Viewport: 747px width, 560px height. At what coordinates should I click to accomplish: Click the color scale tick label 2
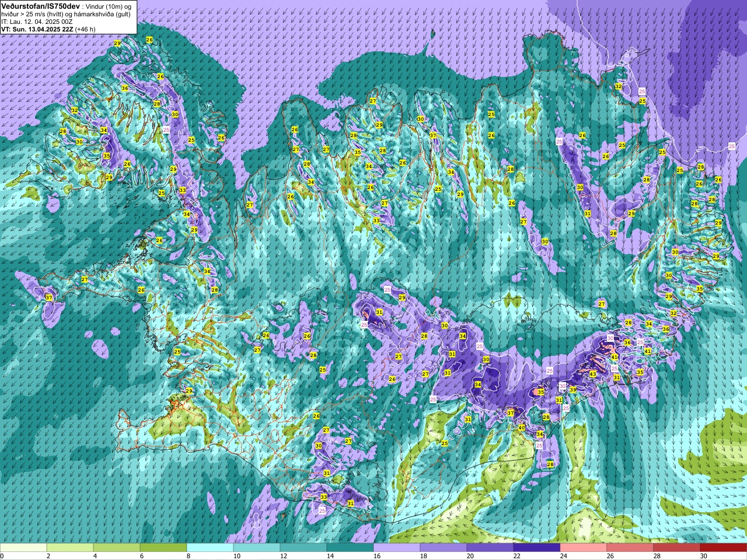pos(48,556)
